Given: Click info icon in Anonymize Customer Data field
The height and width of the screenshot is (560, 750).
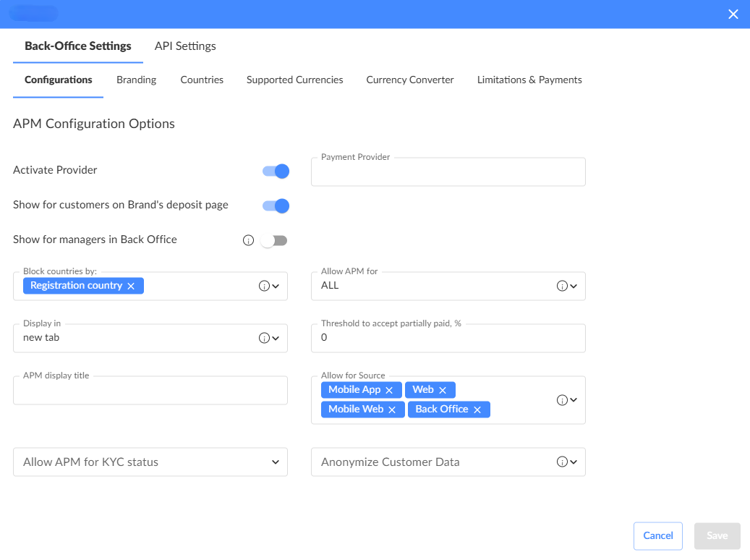Looking at the screenshot, I should pyautogui.click(x=562, y=462).
